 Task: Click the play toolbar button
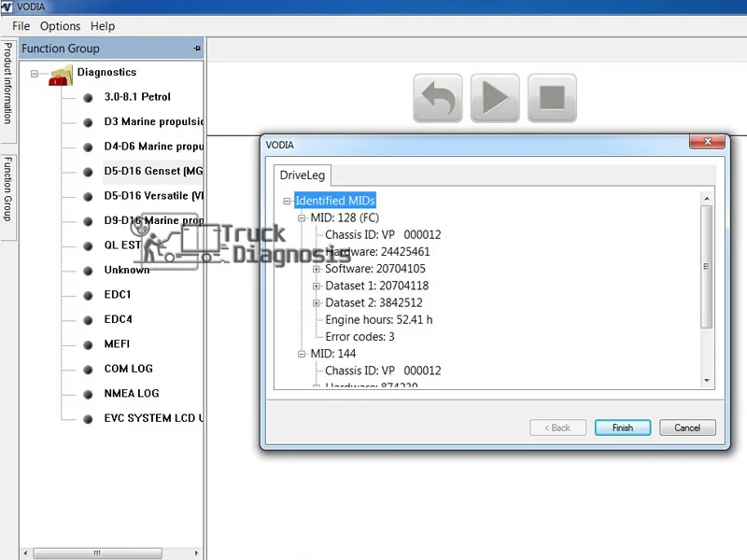[495, 98]
